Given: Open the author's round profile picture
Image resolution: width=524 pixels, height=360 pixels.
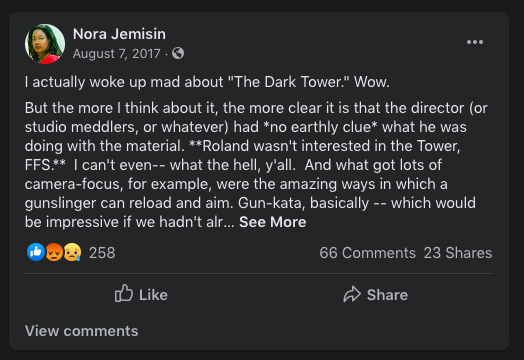Looking at the screenshot, I should click(x=45, y=43).
